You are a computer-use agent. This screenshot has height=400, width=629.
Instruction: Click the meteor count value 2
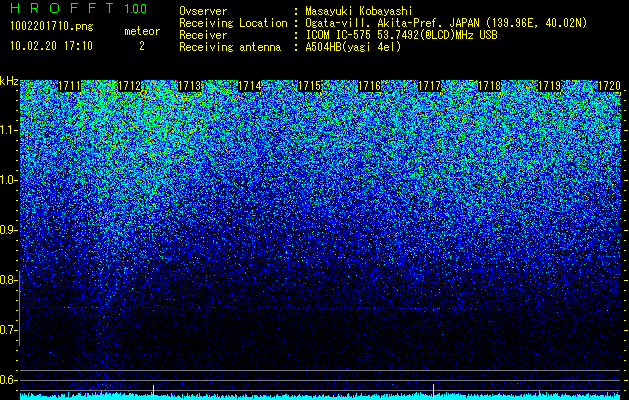point(142,46)
